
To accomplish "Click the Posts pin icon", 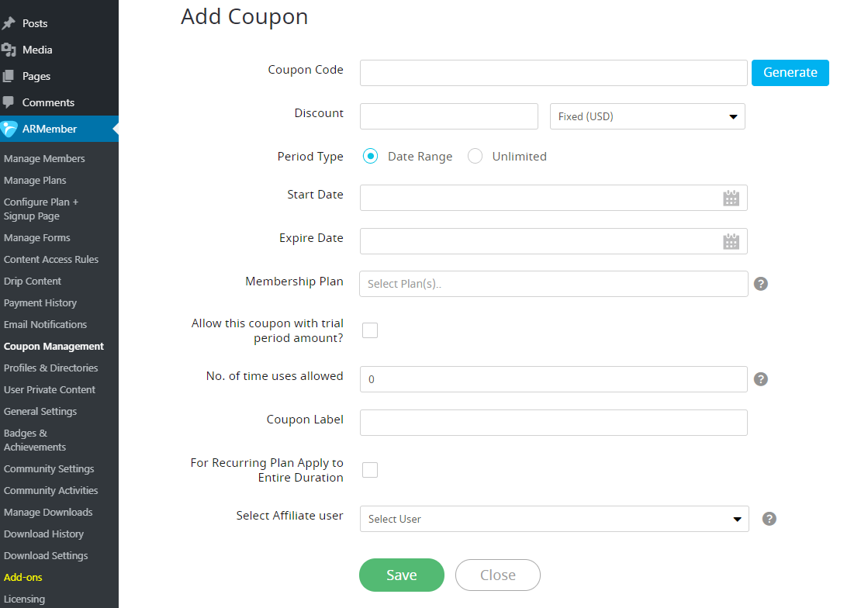I will (x=9, y=23).
